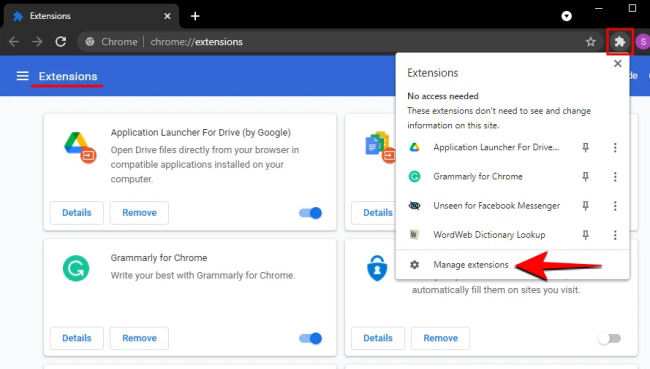Pin Application Launcher For Drive extension

point(585,147)
